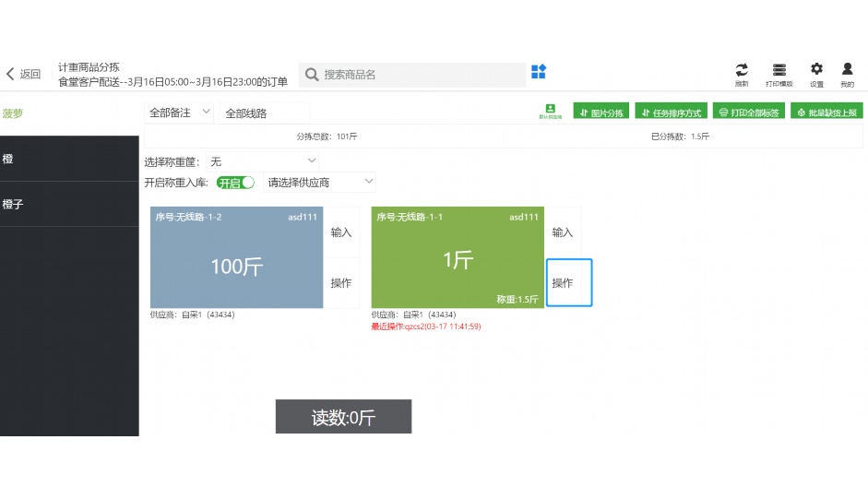The width and height of the screenshot is (868, 499).
Task: Click the 刷新 refresh icon
Action: (742, 73)
